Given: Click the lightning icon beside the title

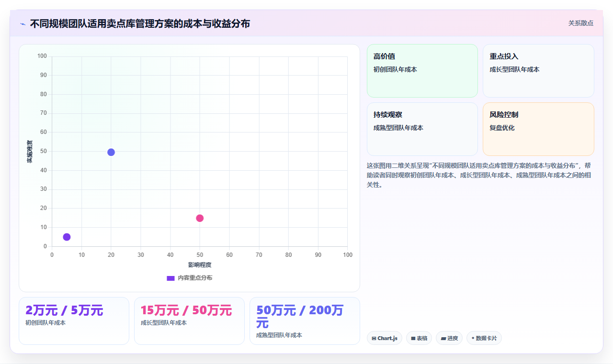Looking at the screenshot, I should click(23, 24).
